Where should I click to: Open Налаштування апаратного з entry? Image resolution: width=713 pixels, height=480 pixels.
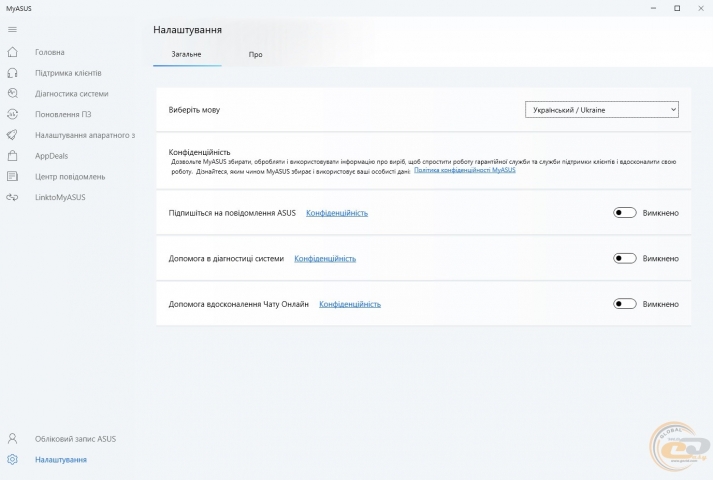[85, 135]
